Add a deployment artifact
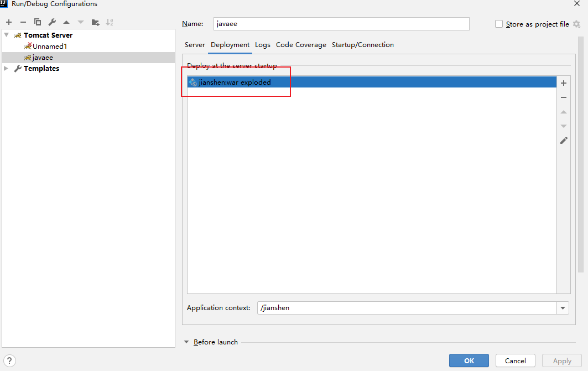The image size is (588, 371). click(x=564, y=83)
